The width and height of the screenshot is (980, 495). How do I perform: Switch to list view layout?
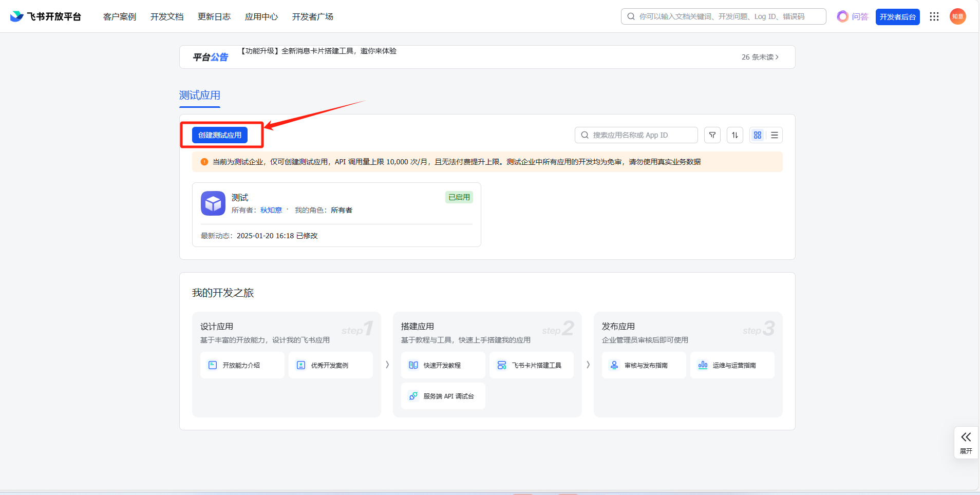(774, 135)
